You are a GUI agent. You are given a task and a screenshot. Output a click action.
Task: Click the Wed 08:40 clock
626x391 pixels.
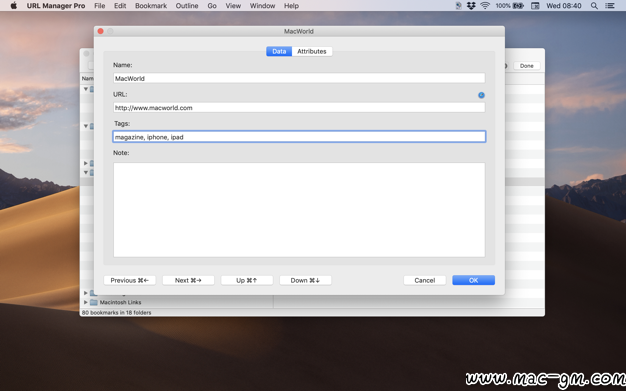(x=564, y=6)
